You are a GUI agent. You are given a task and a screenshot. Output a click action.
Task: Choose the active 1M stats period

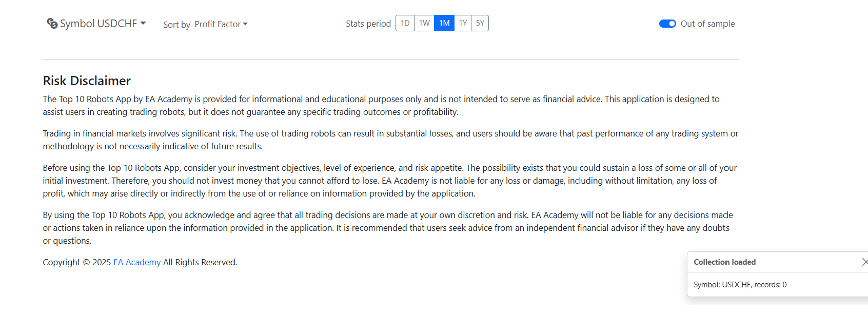(x=444, y=23)
